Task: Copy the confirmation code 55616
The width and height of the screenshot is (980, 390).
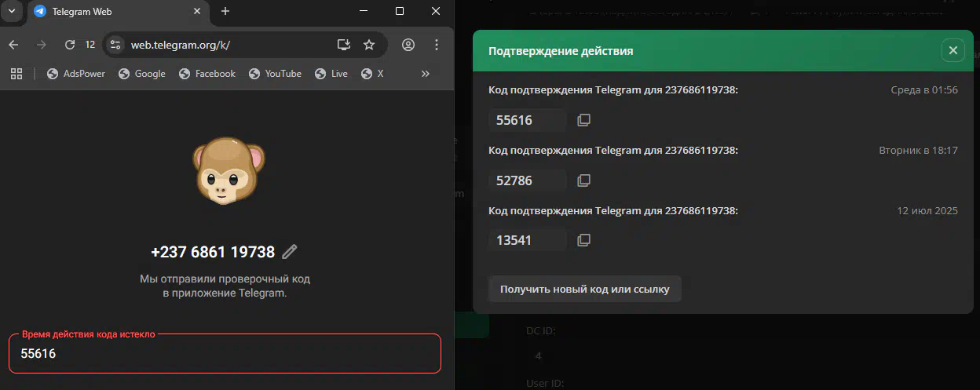Action: tap(583, 120)
